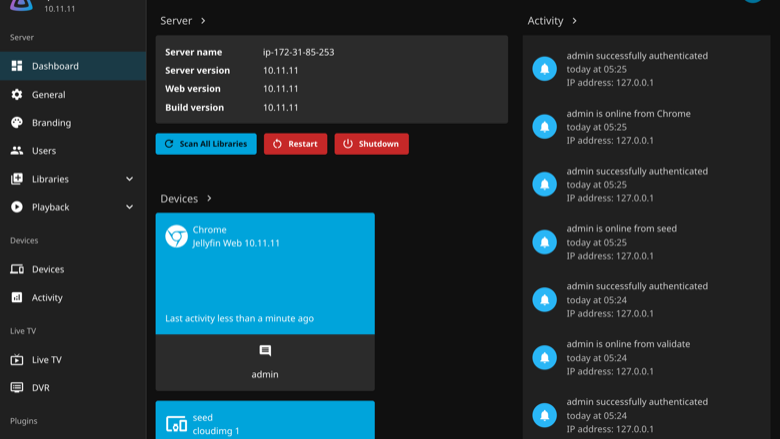The width and height of the screenshot is (780, 439).
Task: Open the Devices section heading link
Action: (186, 198)
